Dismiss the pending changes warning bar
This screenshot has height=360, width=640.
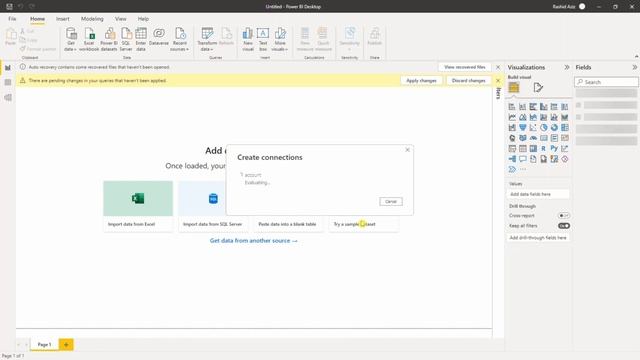coord(498,80)
